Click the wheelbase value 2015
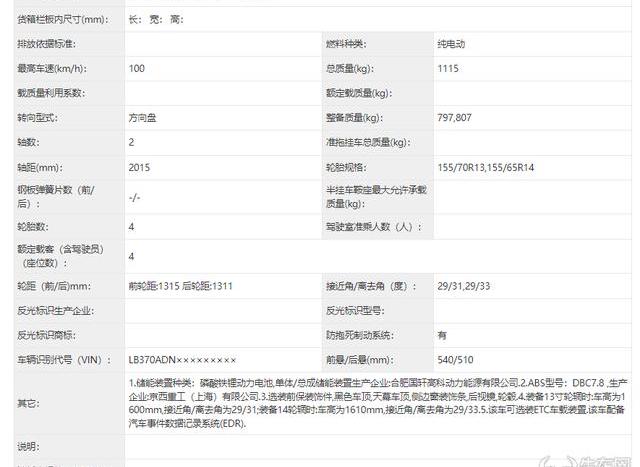 click(x=139, y=167)
